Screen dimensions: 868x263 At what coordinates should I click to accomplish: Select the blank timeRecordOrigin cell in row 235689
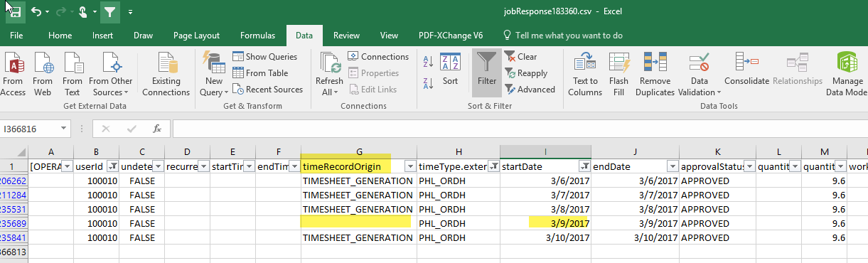point(359,222)
